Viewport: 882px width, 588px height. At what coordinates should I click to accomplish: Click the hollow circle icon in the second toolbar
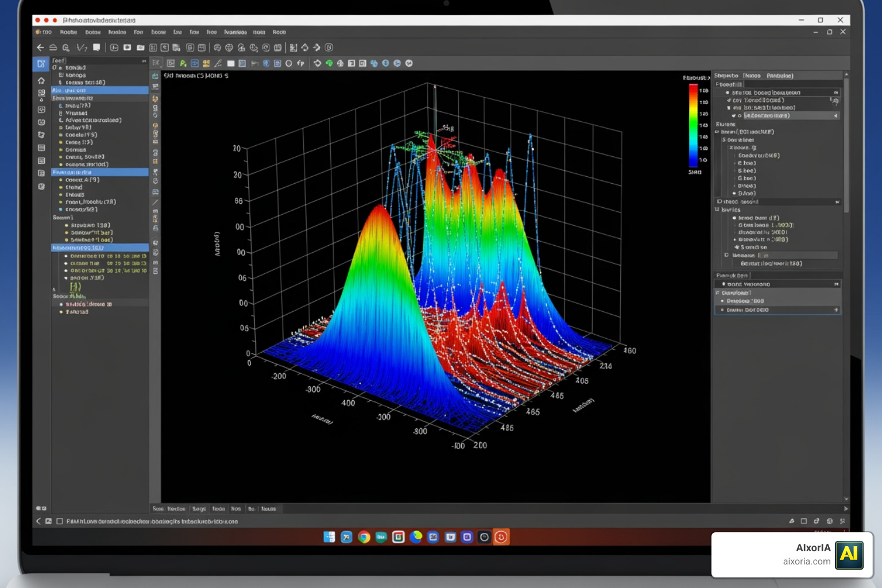(289, 63)
